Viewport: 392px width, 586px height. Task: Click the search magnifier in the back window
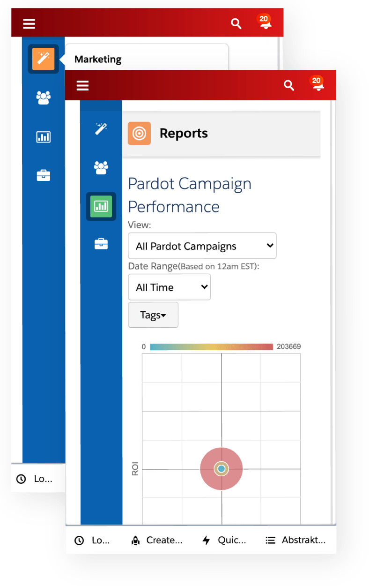[237, 23]
